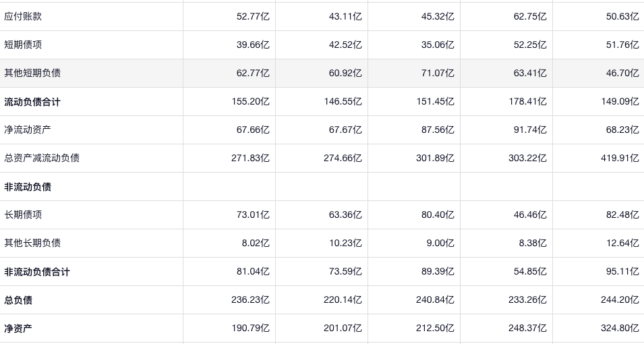
Task: Click the 71.07亿 其他短期负债 cell
Action: point(438,73)
